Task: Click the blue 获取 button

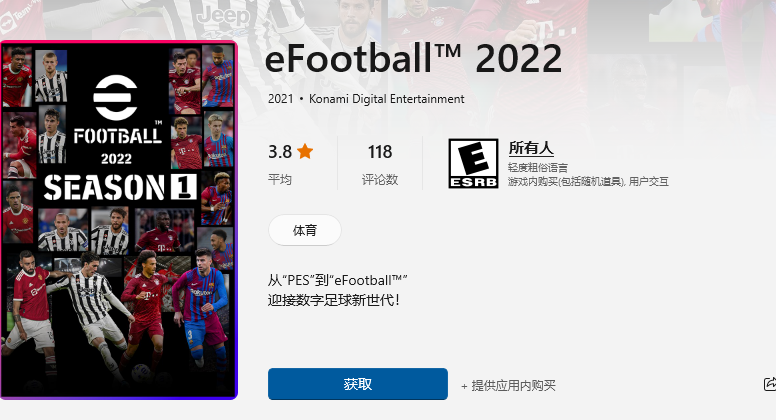Action: (358, 384)
